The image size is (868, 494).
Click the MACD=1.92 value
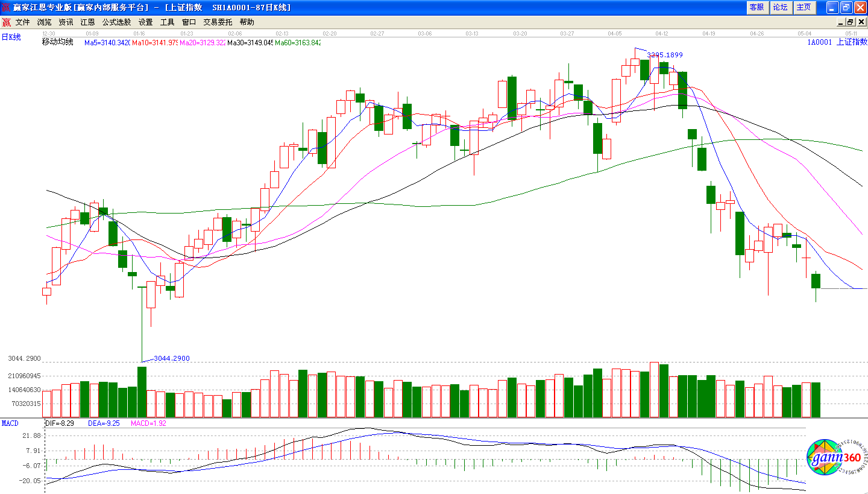148,423
